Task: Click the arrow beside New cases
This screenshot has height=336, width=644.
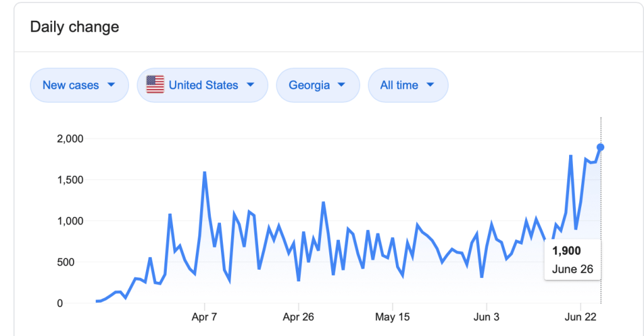Action: click(111, 84)
